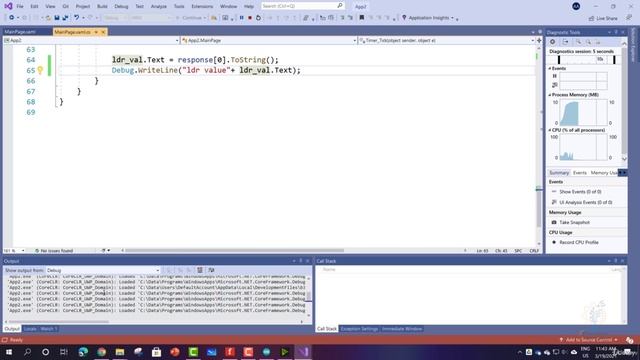Open the Analyze menu
The width and height of the screenshot is (640, 360).
pyautogui.click(x=159, y=7)
